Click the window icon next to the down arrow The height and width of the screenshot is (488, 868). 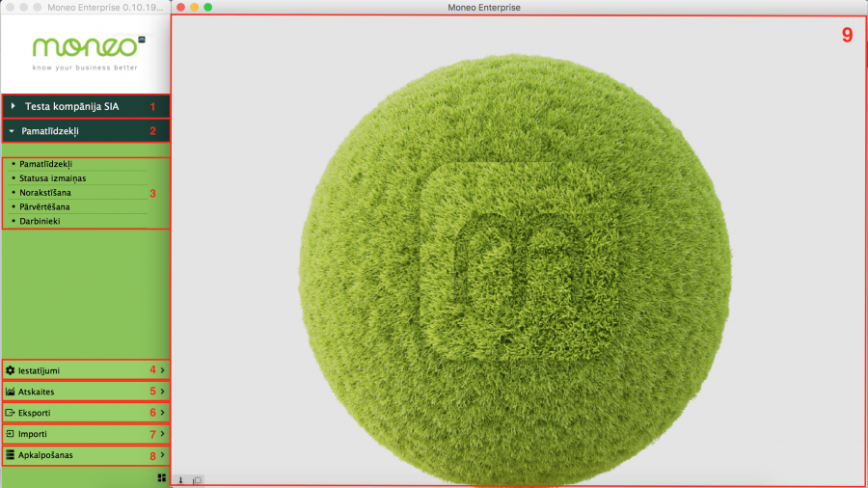click(197, 479)
